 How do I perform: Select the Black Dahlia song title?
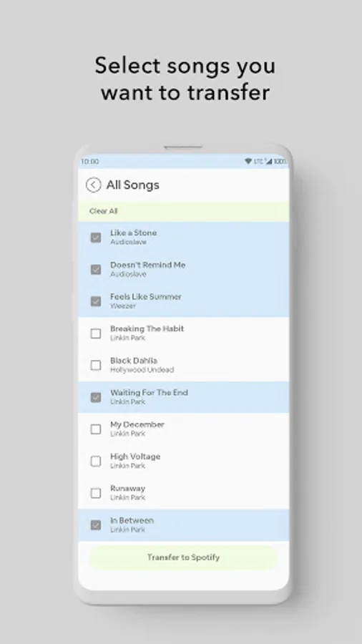134,361
